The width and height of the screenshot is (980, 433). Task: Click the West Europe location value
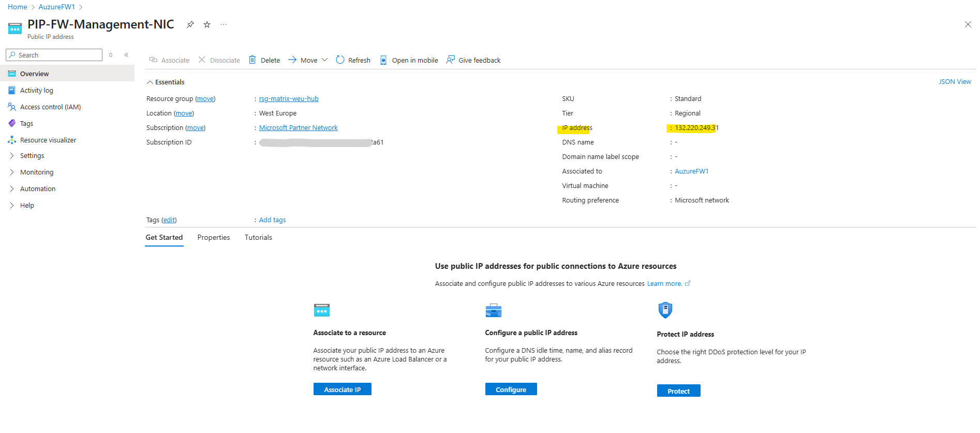coord(278,113)
